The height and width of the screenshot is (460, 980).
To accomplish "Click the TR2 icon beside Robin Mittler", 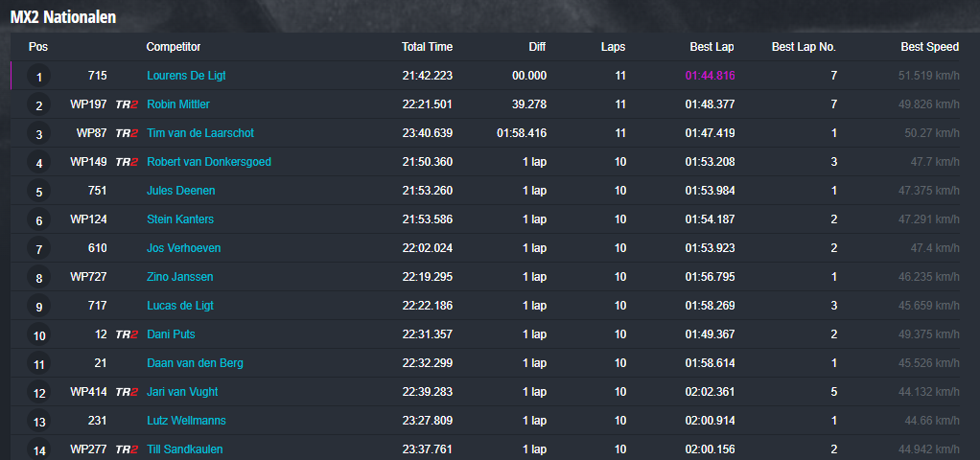I will tap(127, 104).
